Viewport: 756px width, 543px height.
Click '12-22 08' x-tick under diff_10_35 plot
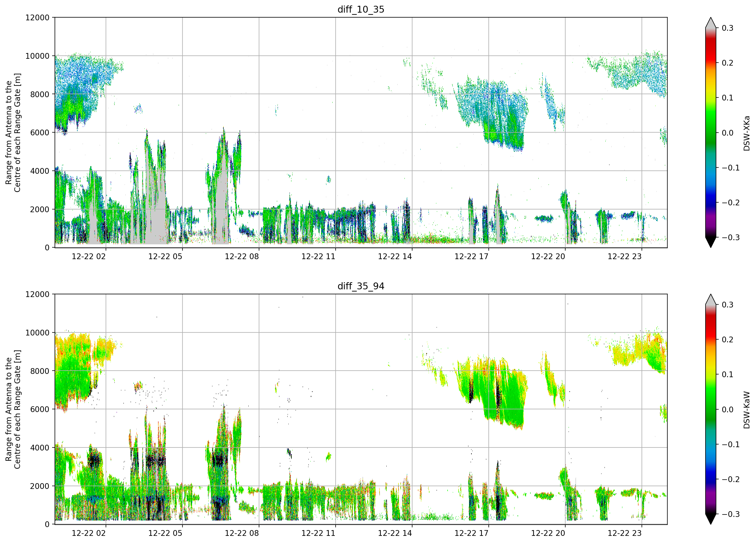click(242, 256)
